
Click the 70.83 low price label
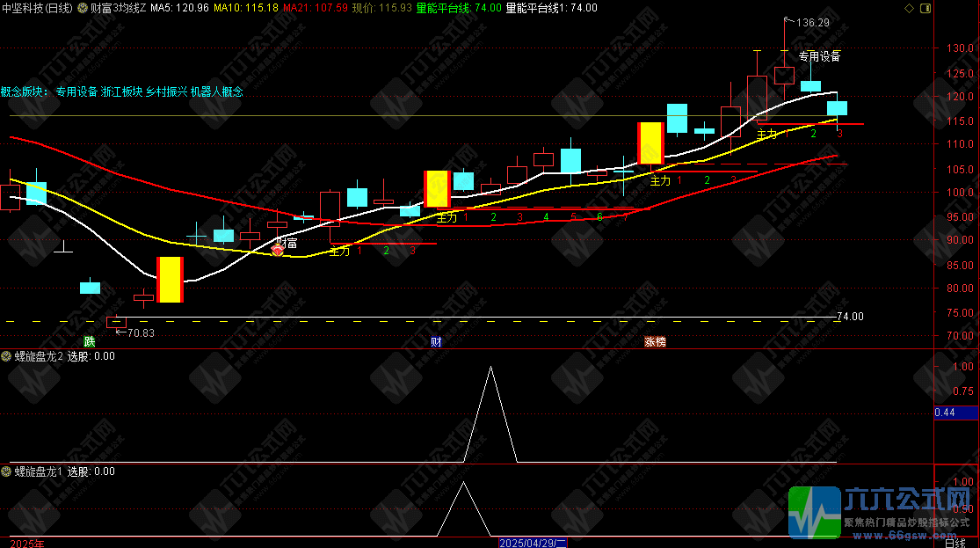pyautogui.click(x=141, y=332)
